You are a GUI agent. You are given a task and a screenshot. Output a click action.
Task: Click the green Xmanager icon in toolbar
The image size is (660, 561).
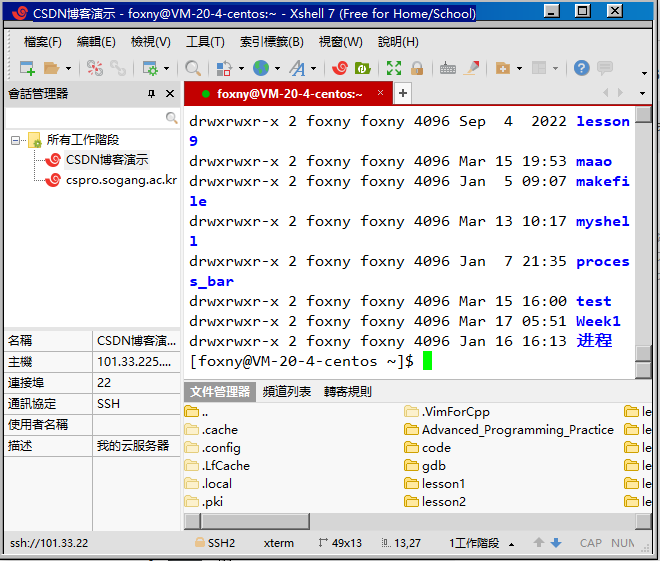(x=363, y=68)
